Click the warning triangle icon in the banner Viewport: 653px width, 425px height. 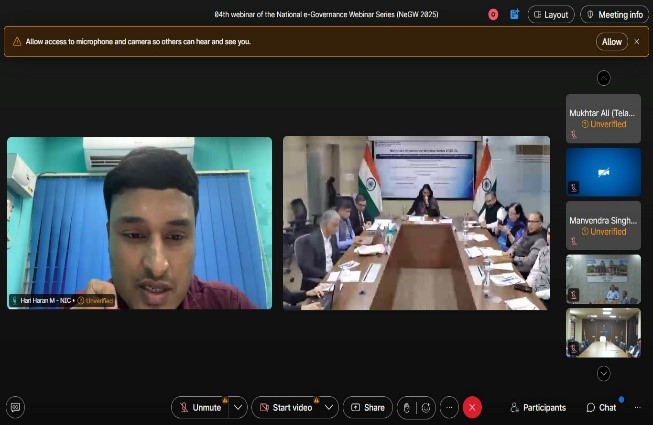[17, 42]
